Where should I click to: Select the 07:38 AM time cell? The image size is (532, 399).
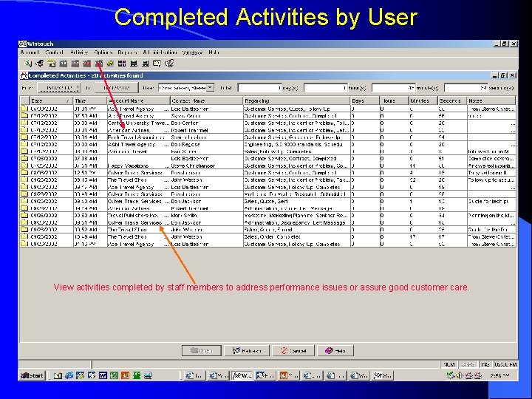[90, 158]
